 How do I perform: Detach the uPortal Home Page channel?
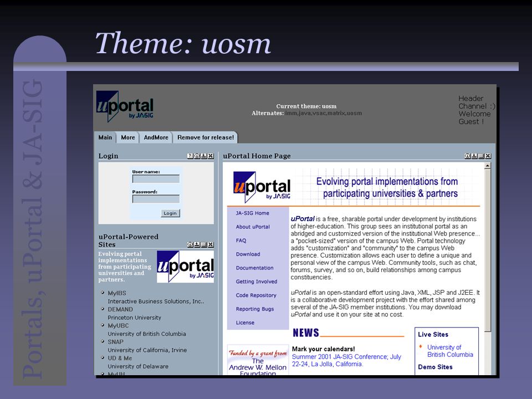click(x=474, y=156)
